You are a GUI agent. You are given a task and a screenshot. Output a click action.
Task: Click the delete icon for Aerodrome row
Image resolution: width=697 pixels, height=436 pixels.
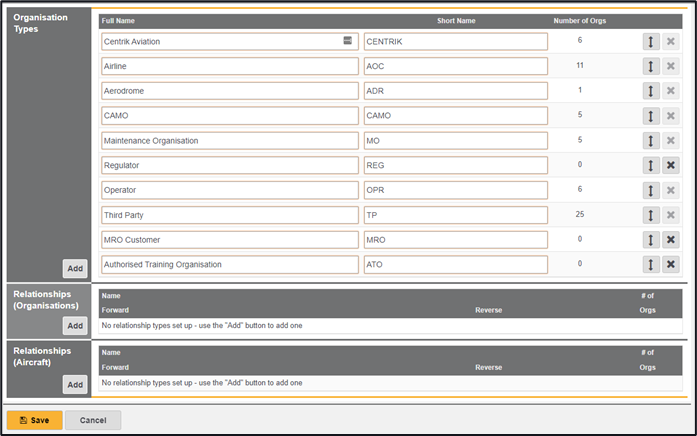point(671,91)
